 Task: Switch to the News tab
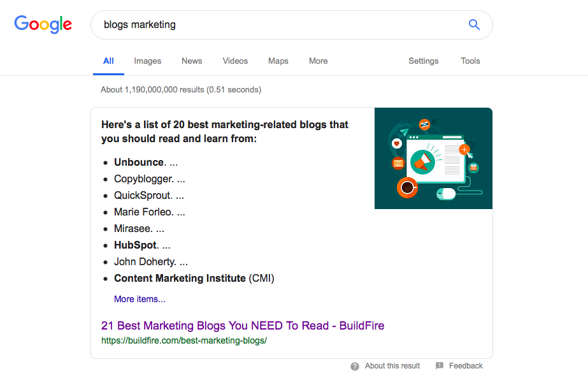point(192,61)
